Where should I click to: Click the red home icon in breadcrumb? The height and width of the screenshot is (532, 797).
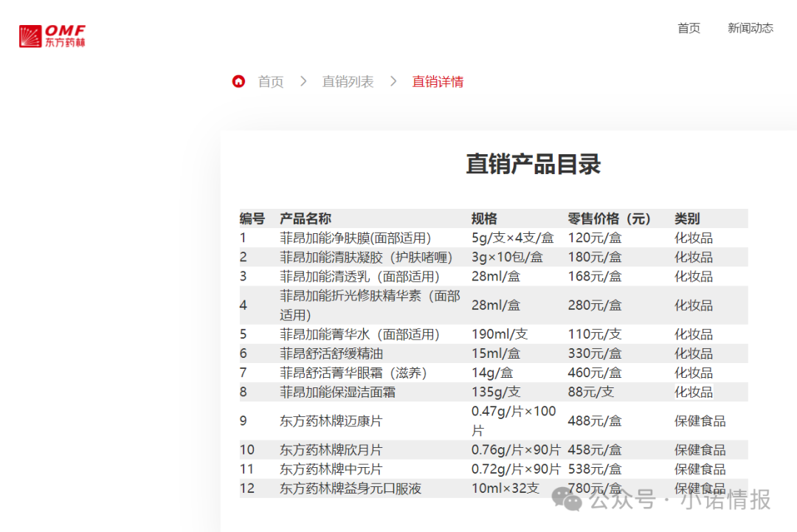click(238, 81)
